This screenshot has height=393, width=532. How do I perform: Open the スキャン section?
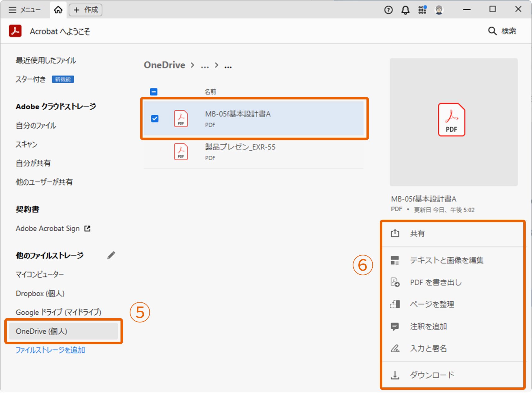pos(26,144)
